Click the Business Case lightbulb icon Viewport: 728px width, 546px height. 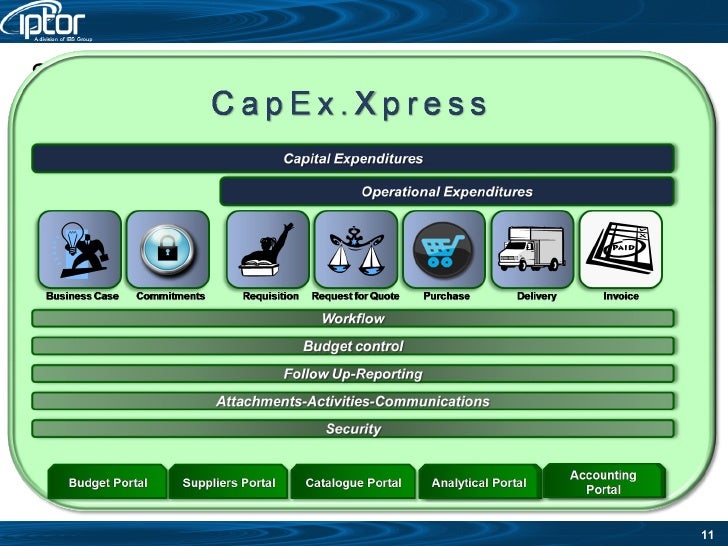80,249
